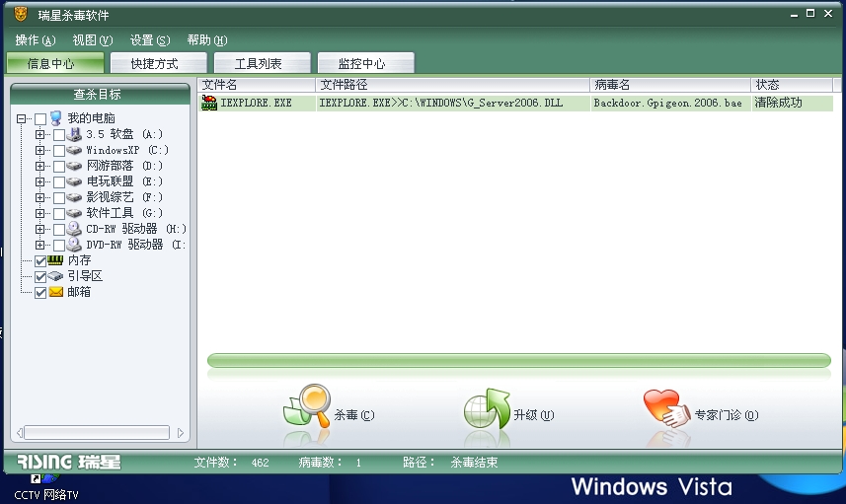Select the E: drive disk icon
This screenshot has height=504, width=846.
[74, 181]
